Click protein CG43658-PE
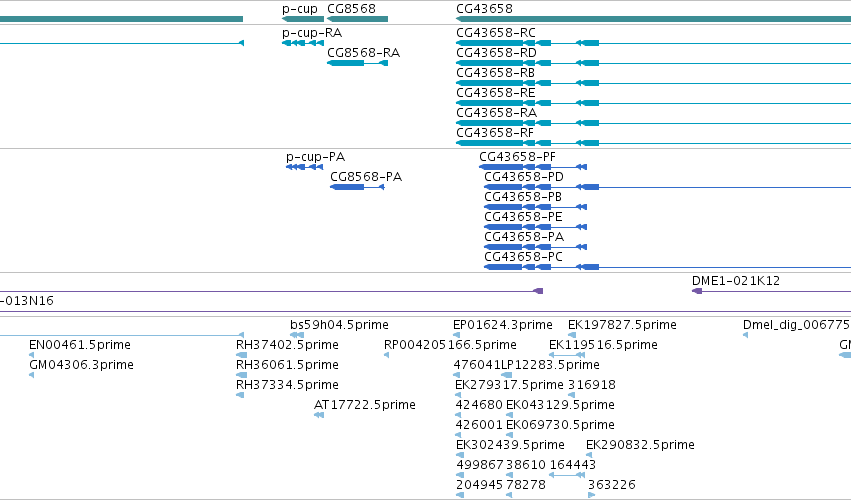Screen dimensions: 851x500 (x=523, y=217)
